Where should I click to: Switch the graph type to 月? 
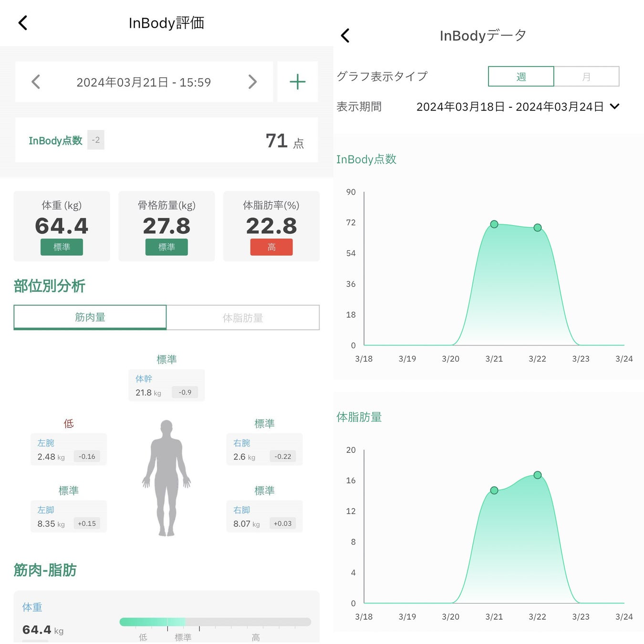tap(586, 76)
